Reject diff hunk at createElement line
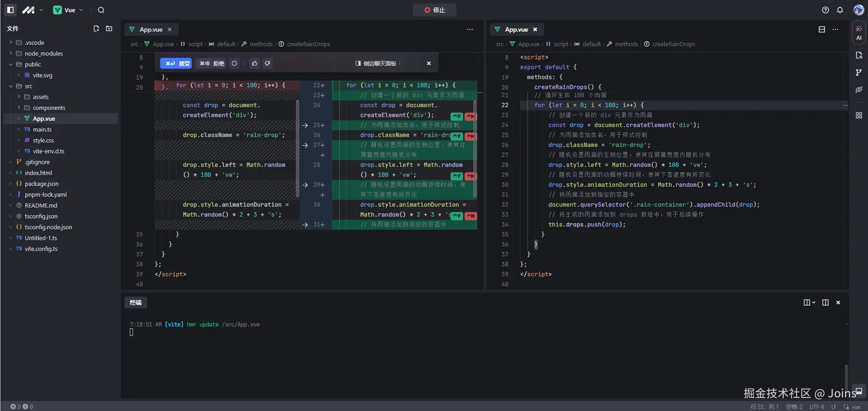This screenshot has height=411, width=868. pos(470,116)
